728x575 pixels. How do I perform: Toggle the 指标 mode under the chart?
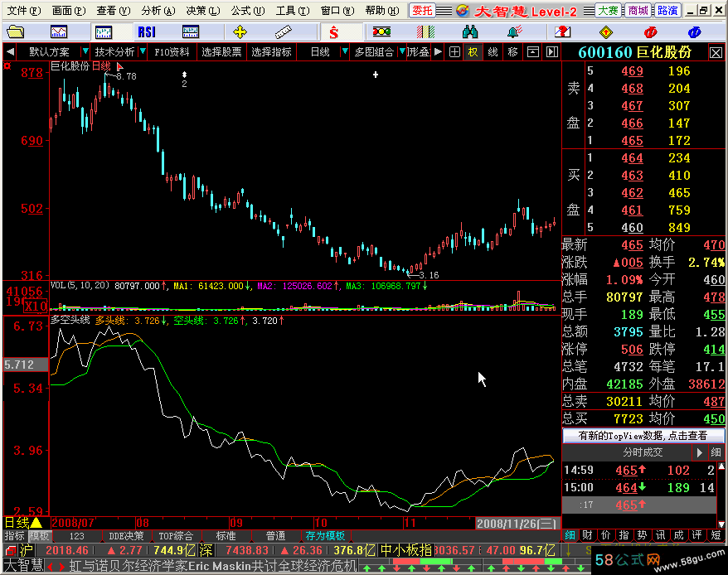(14, 536)
